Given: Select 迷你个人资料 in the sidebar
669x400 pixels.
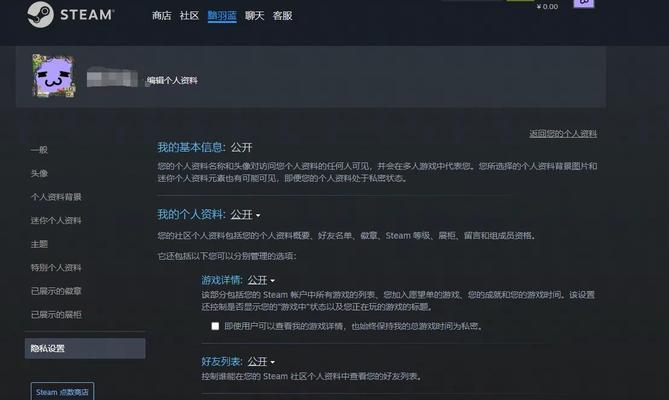Looking at the screenshot, I should coord(56,220).
